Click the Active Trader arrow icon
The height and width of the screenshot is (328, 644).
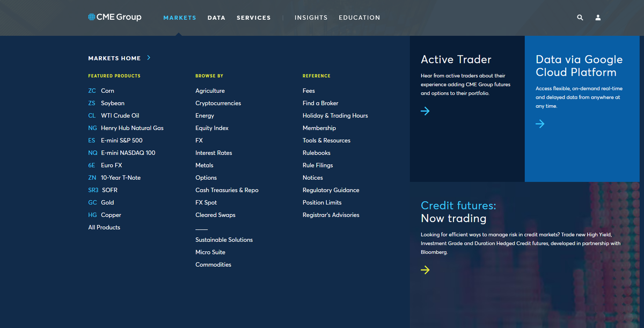[x=425, y=111]
